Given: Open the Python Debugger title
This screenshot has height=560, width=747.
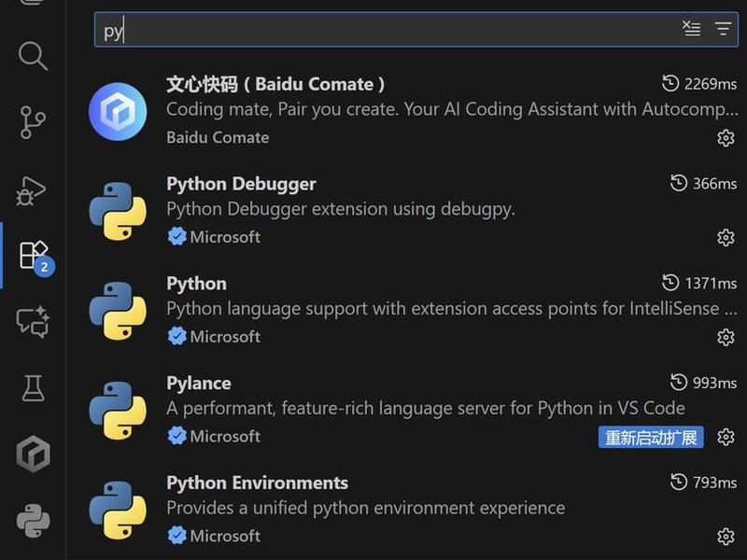Looking at the screenshot, I should pyautogui.click(x=241, y=184).
